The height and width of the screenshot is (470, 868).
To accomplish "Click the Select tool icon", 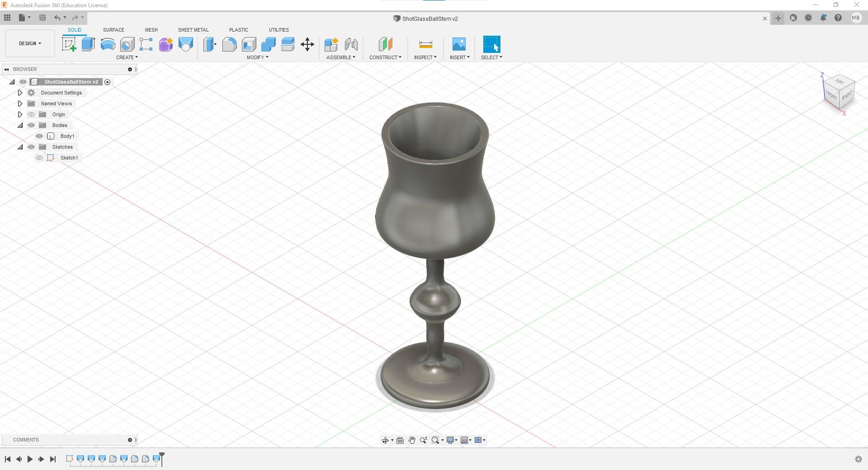I will (x=492, y=44).
